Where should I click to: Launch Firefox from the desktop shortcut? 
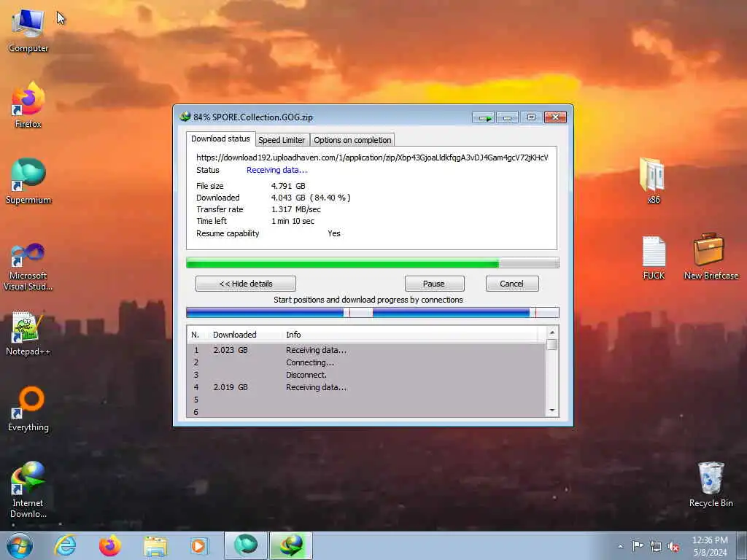(28, 105)
